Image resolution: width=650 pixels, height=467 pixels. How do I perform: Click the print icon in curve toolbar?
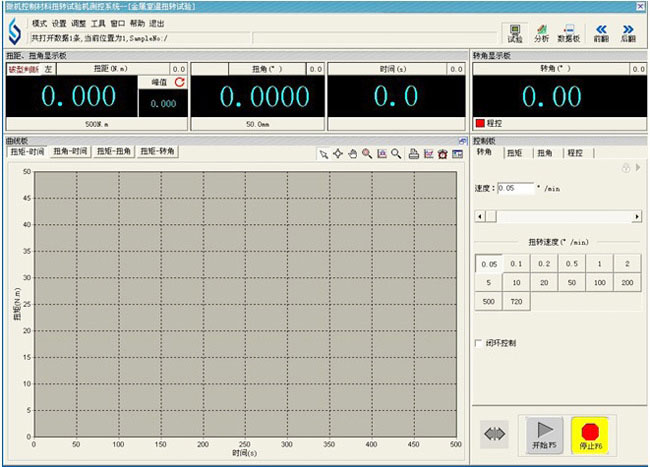413,153
